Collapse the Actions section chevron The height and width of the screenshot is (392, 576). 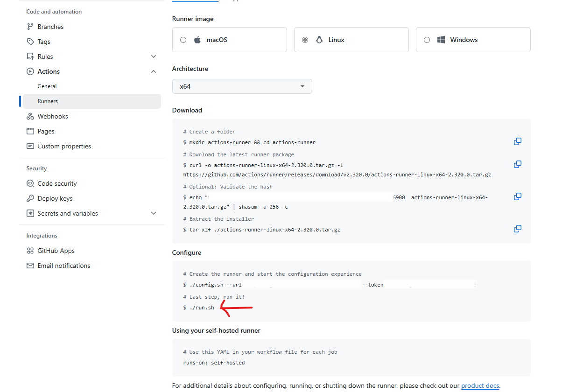pyautogui.click(x=154, y=71)
